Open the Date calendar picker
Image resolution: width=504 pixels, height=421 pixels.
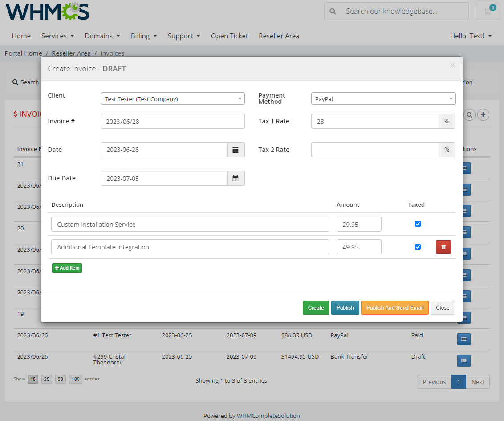236,150
